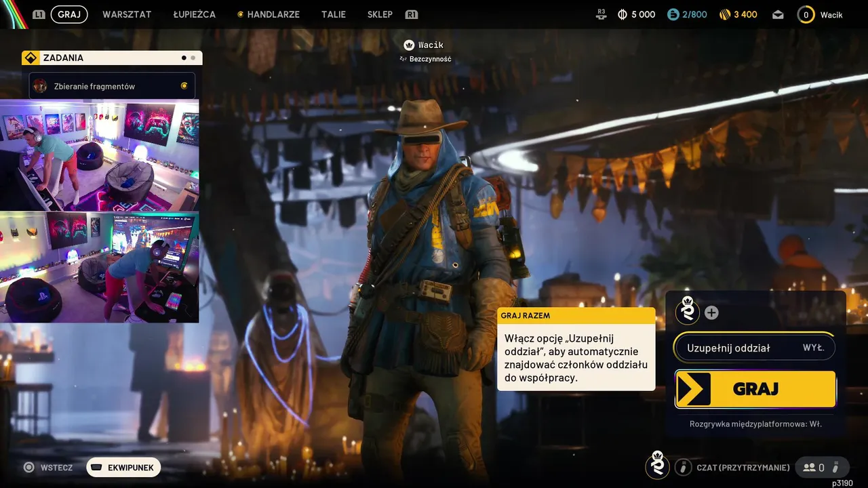
Task: Click the WYŁ. state label
Action: 814,348
